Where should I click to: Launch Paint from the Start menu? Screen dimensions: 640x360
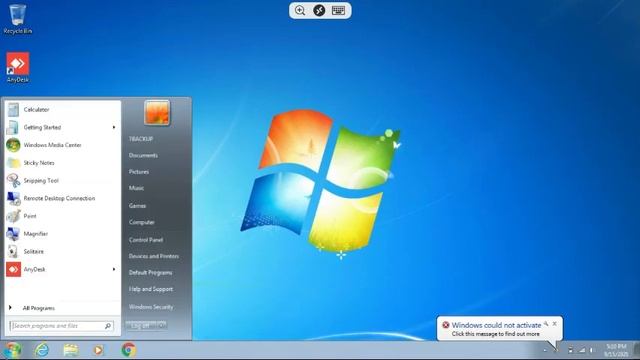pos(63,216)
